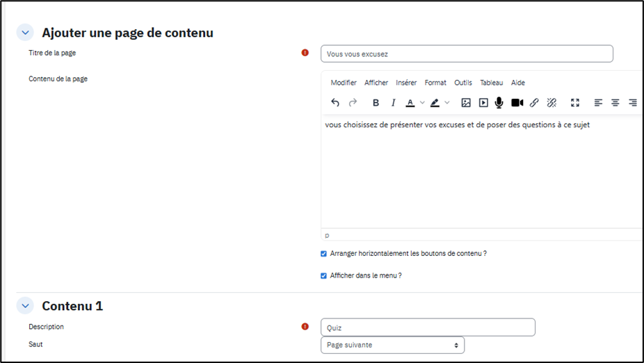Uncheck 'Afficher dans le menu' checkbox
This screenshot has width=644, height=363.
[323, 276]
